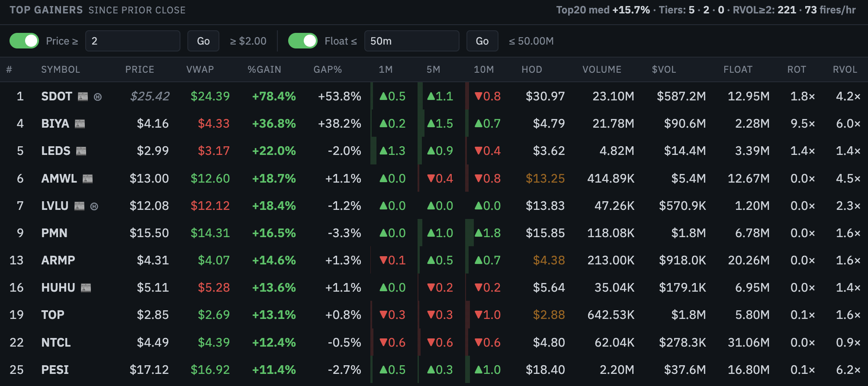The image size is (868, 386).
Task: Open news icon next to LVLU
Action: click(79, 206)
